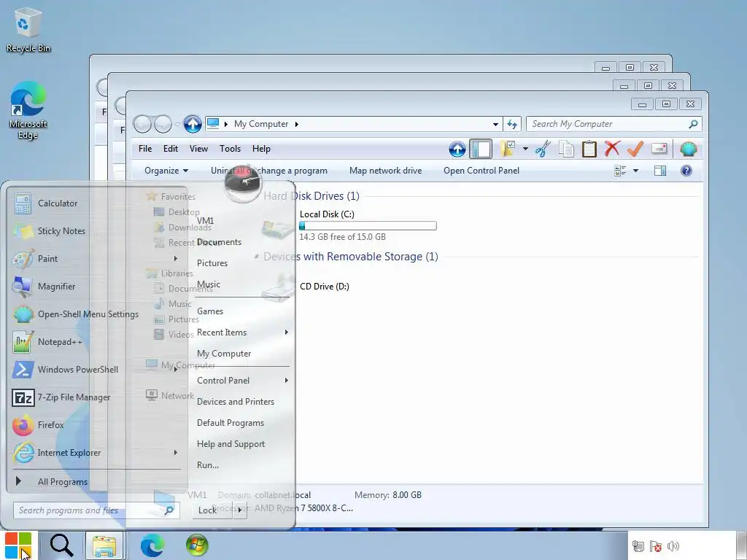Screen dimensions: 747x560
Task: Click the blue Help question mark icon
Action: click(686, 171)
